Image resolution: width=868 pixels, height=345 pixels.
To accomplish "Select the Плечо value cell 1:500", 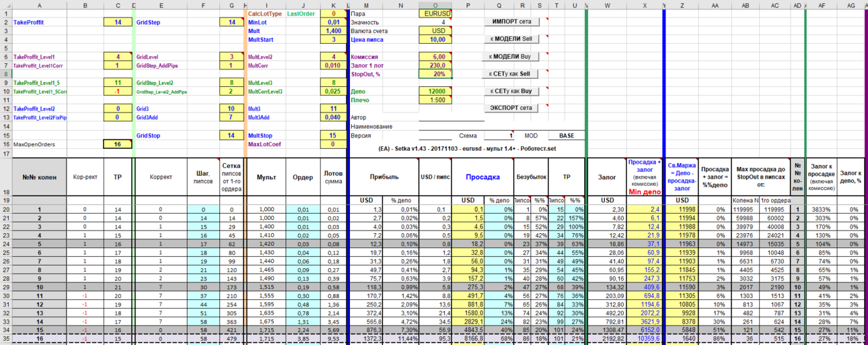I will [435, 100].
